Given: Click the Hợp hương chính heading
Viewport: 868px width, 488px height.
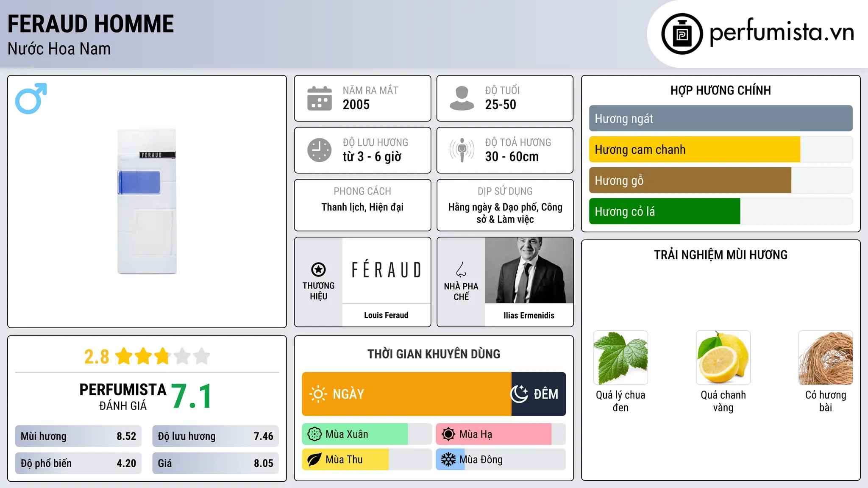Looking at the screenshot, I should click(x=721, y=90).
